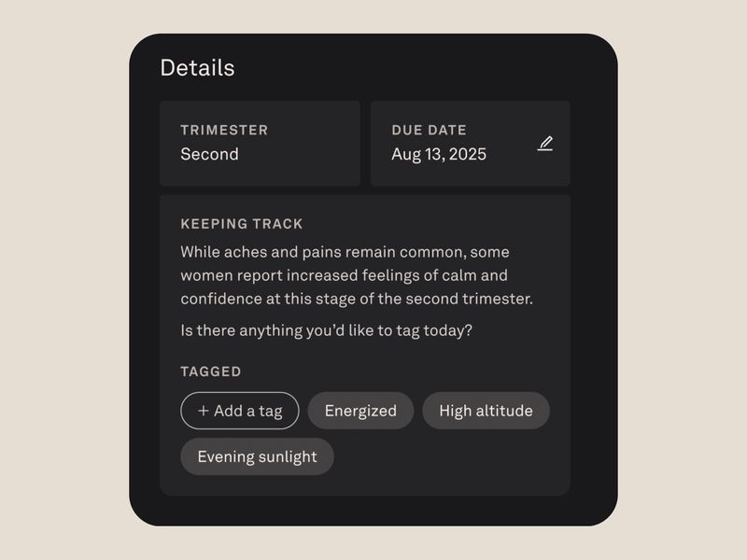The image size is (747, 560).
Task: Click the aches and pains paragraph's first line
Action: (x=345, y=252)
